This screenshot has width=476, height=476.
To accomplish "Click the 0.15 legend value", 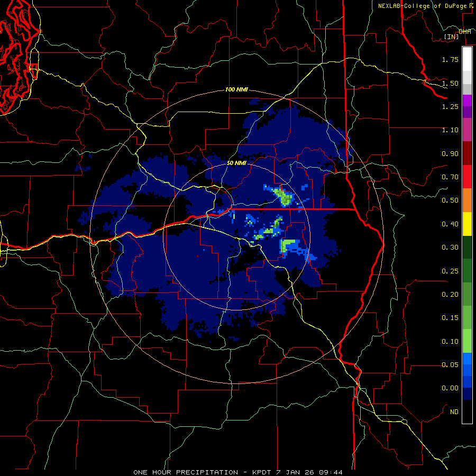I will click(450, 318).
